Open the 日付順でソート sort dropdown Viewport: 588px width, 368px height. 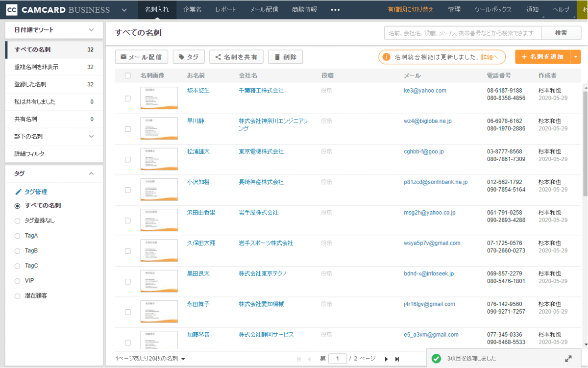click(54, 30)
